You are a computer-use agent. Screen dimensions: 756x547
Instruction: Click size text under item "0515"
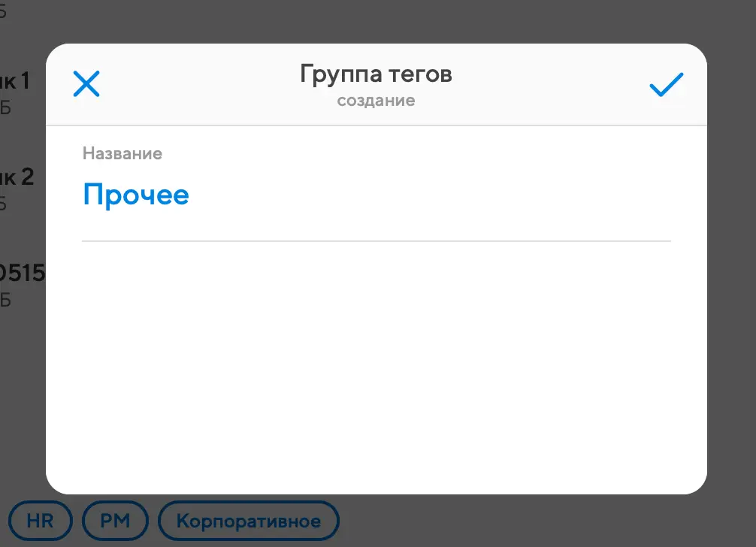click(x=5, y=300)
